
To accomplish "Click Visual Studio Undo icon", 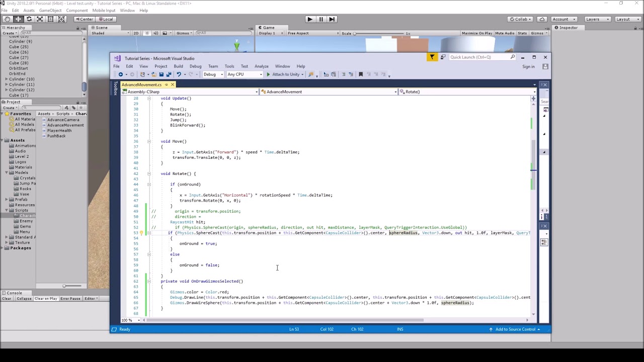I will (178, 74).
